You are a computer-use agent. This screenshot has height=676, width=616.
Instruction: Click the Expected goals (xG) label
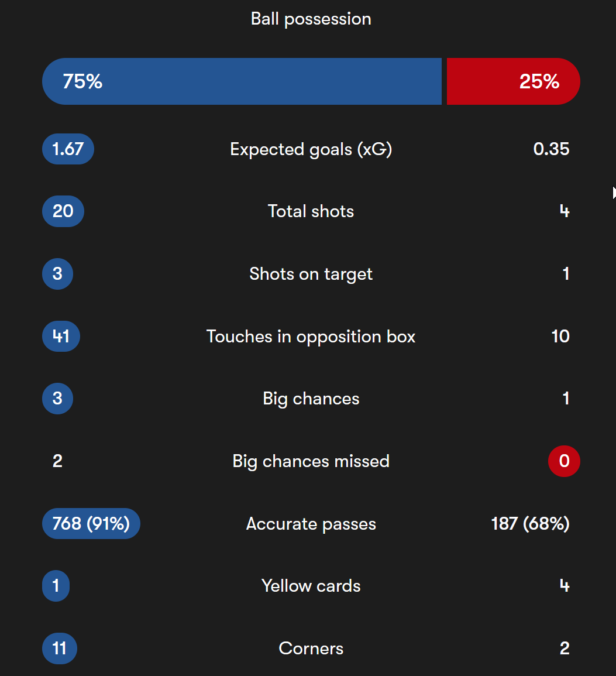click(311, 150)
